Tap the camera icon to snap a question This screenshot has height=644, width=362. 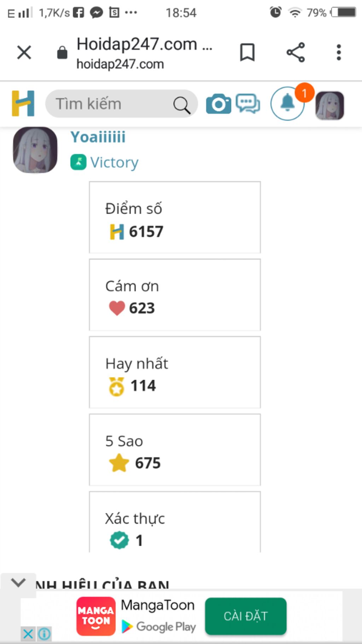218,104
